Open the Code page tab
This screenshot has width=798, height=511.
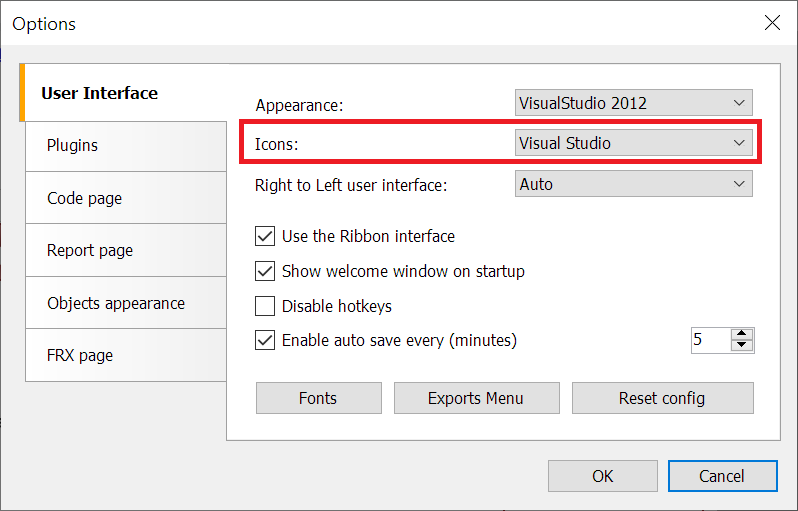(x=84, y=198)
